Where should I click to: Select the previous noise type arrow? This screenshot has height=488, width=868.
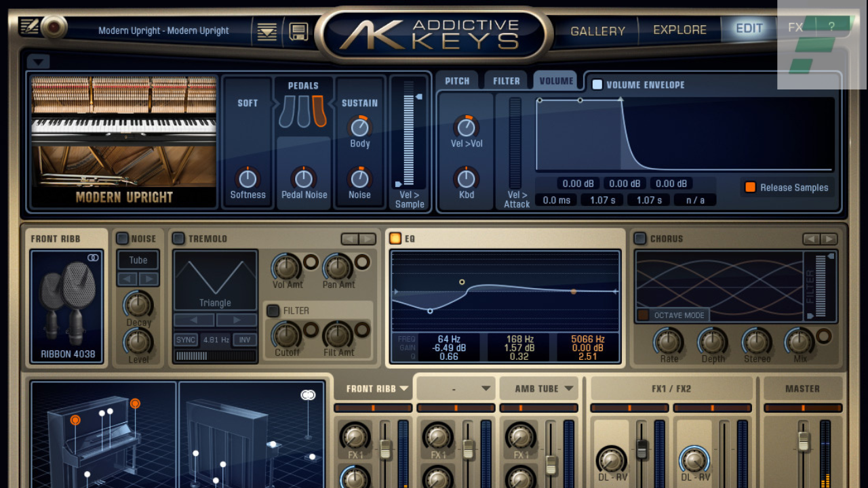point(128,279)
